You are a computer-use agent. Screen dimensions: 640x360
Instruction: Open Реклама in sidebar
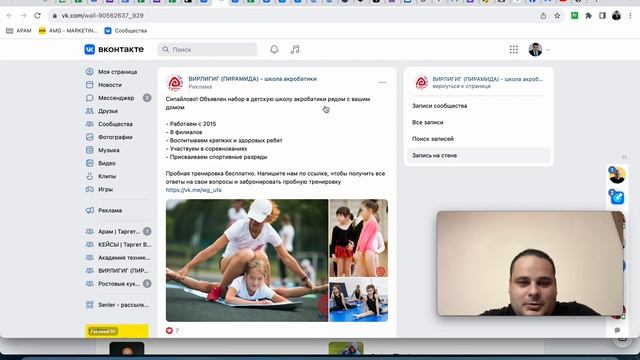(110, 211)
